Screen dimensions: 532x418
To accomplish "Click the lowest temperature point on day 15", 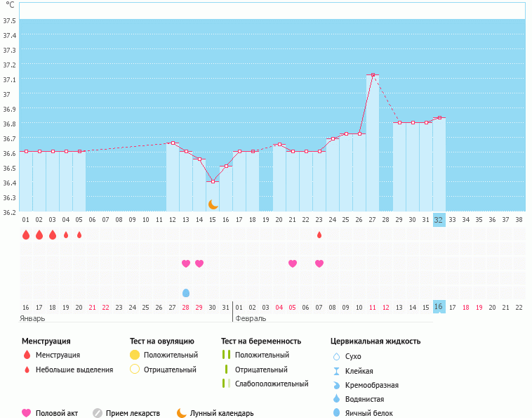I will click(213, 181).
